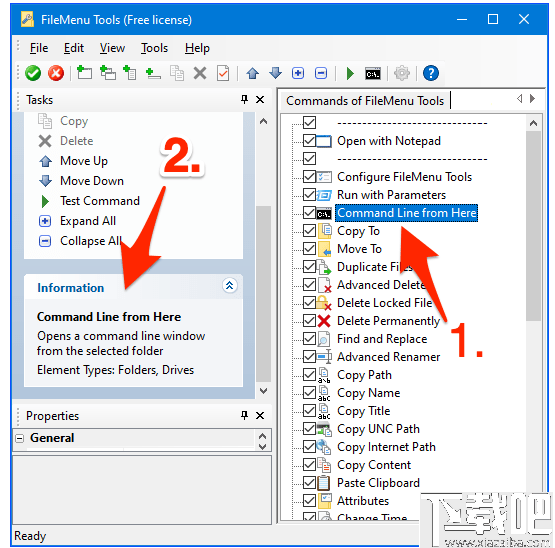
Task: Select the Delete Locked File command
Action: pos(385,303)
